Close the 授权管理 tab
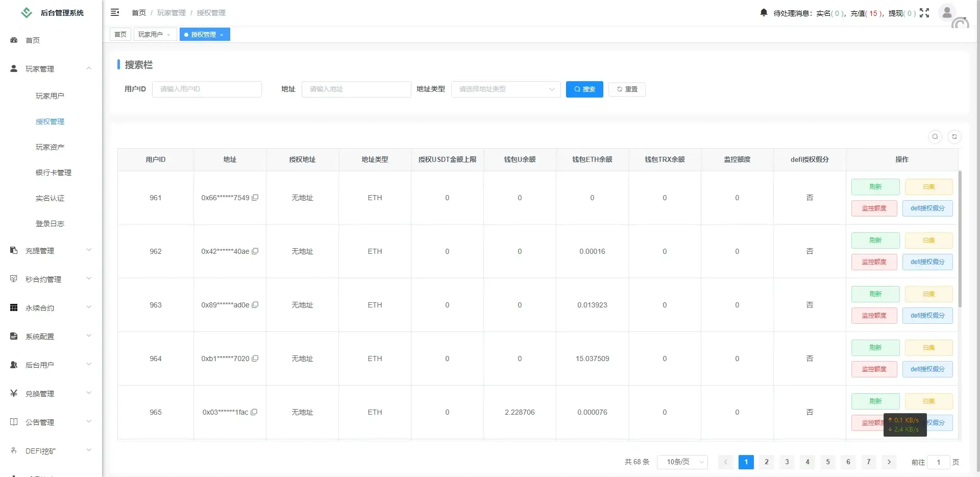980x477 pixels. pyautogui.click(x=222, y=35)
